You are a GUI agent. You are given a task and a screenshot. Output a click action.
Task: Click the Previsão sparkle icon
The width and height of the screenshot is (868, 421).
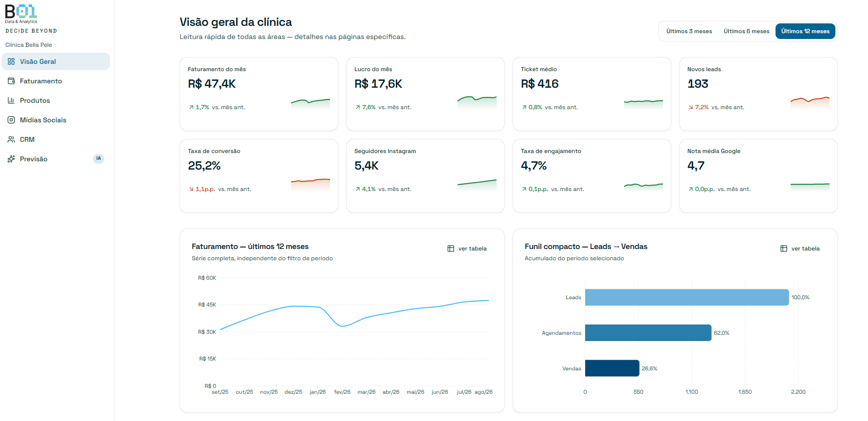click(11, 159)
